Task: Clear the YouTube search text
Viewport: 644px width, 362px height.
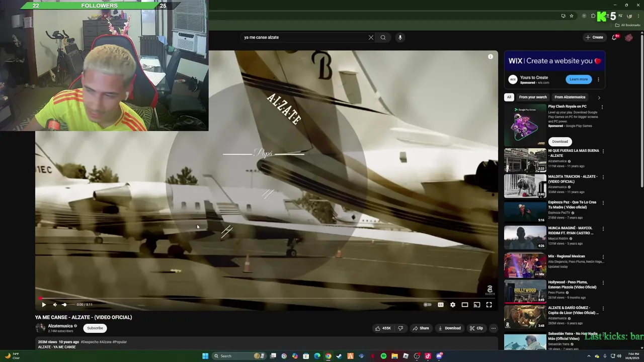Action: [371, 37]
